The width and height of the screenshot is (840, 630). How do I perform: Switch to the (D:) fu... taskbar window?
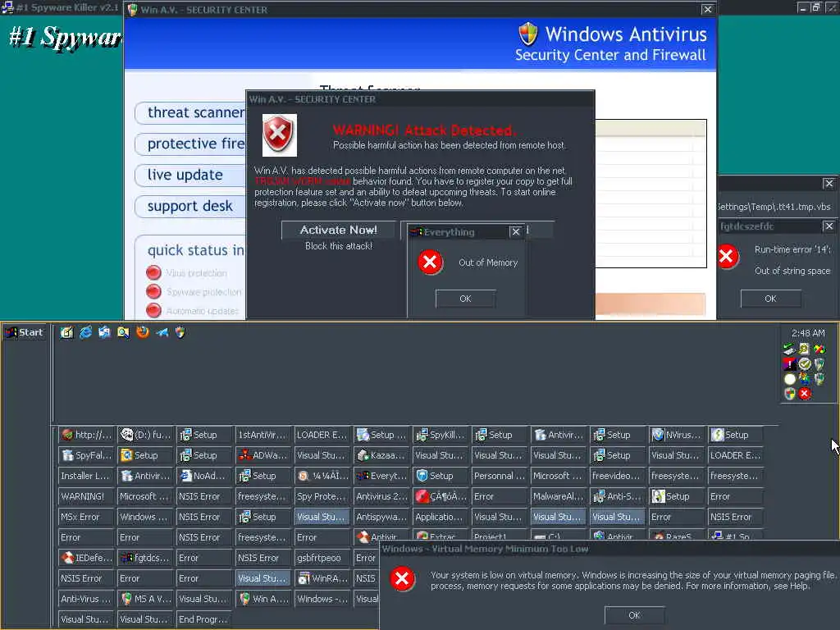[145, 435]
